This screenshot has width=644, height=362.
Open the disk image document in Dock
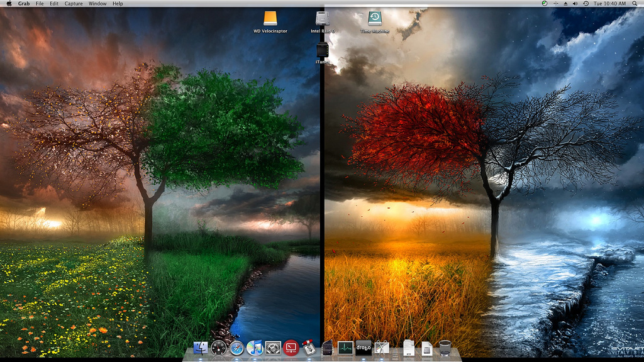click(x=427, y=349)
